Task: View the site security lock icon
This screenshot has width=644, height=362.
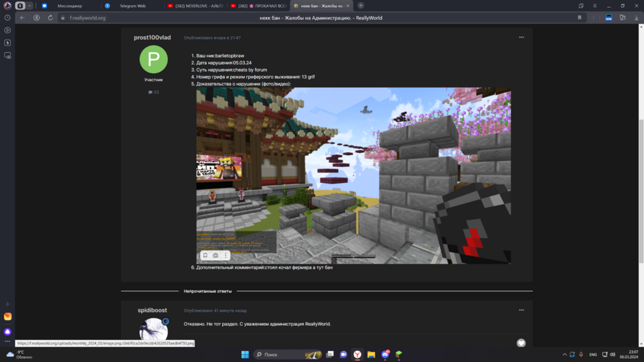Action: pos(63,18)
